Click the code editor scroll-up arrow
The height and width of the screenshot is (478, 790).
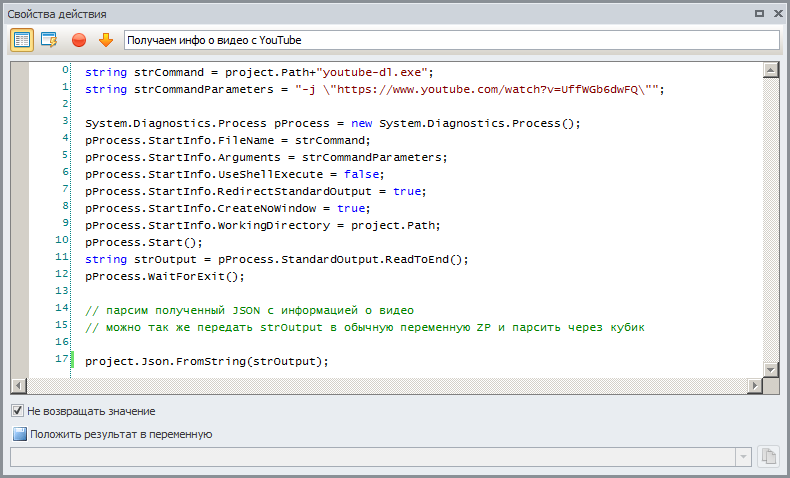(x=770, y=70)
